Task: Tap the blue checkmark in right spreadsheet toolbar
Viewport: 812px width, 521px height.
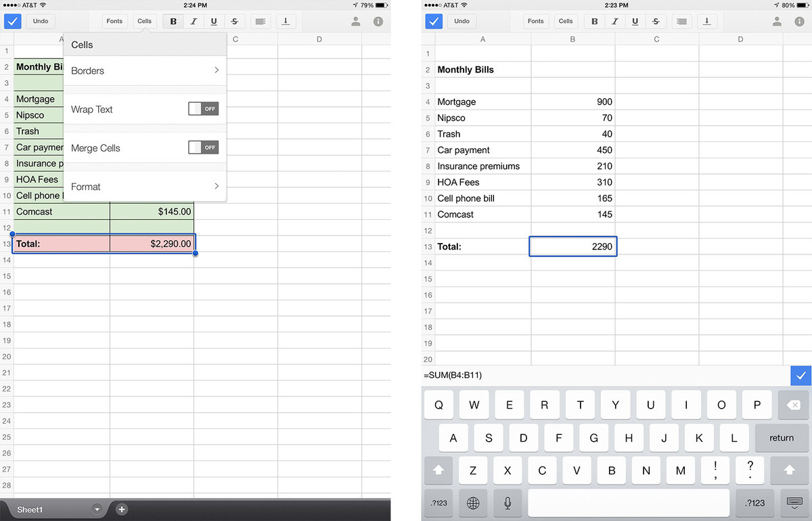Action: click(434, 21)
